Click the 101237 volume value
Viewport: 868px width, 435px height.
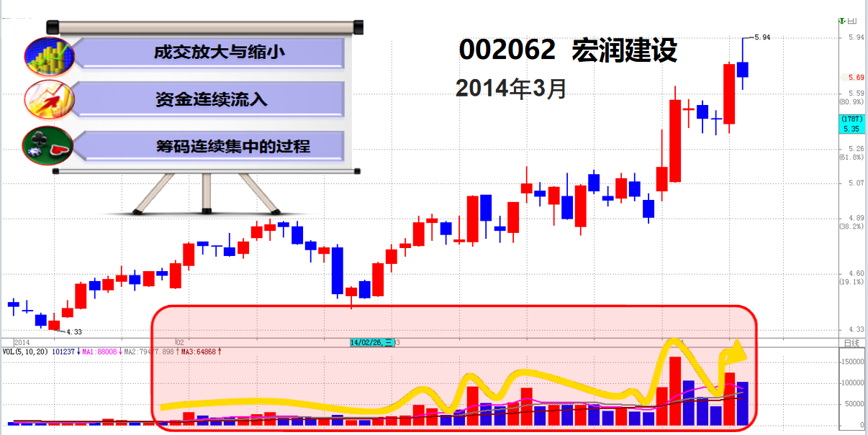(63, 352)
